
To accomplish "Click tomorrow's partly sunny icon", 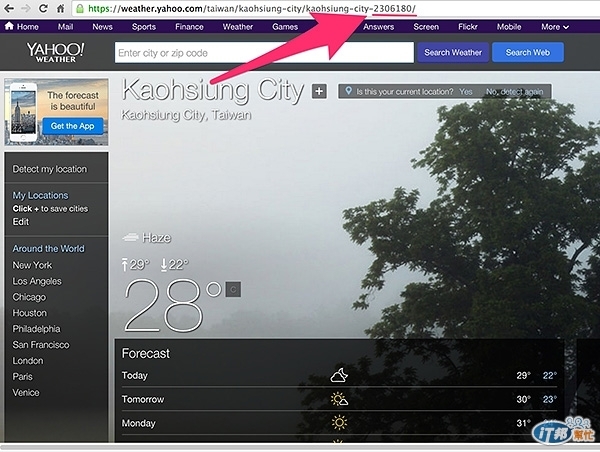I will [x=339, y=399].
